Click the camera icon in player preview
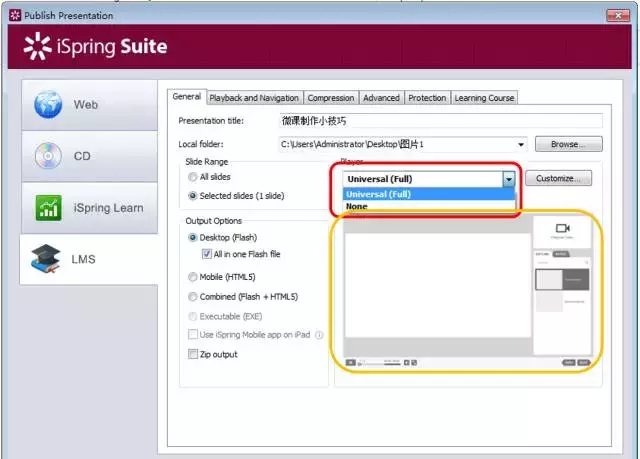Image resolution: width=640 pixels, height=459 pixels. point(562,228)
